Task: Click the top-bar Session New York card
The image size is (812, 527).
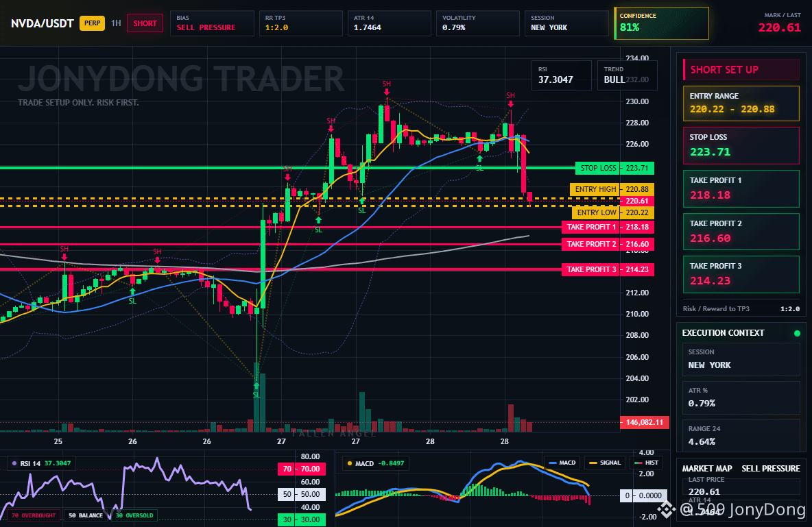Action: point(566,23)
